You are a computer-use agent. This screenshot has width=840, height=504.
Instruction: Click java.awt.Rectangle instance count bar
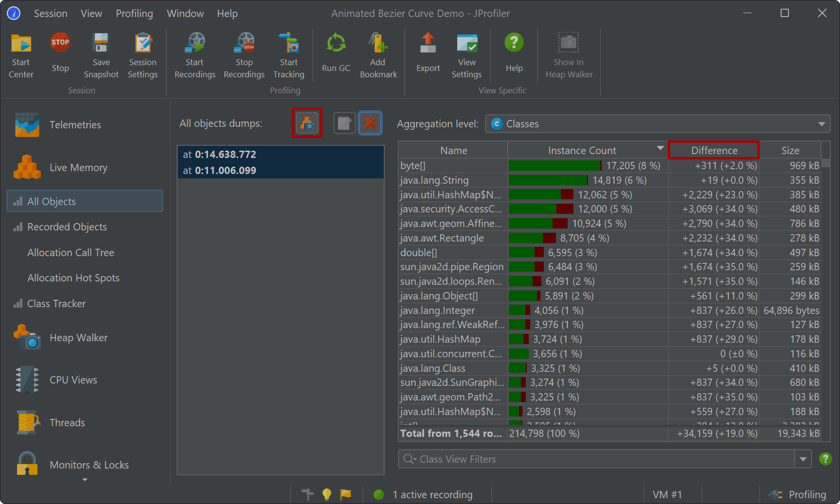(532, 238)
